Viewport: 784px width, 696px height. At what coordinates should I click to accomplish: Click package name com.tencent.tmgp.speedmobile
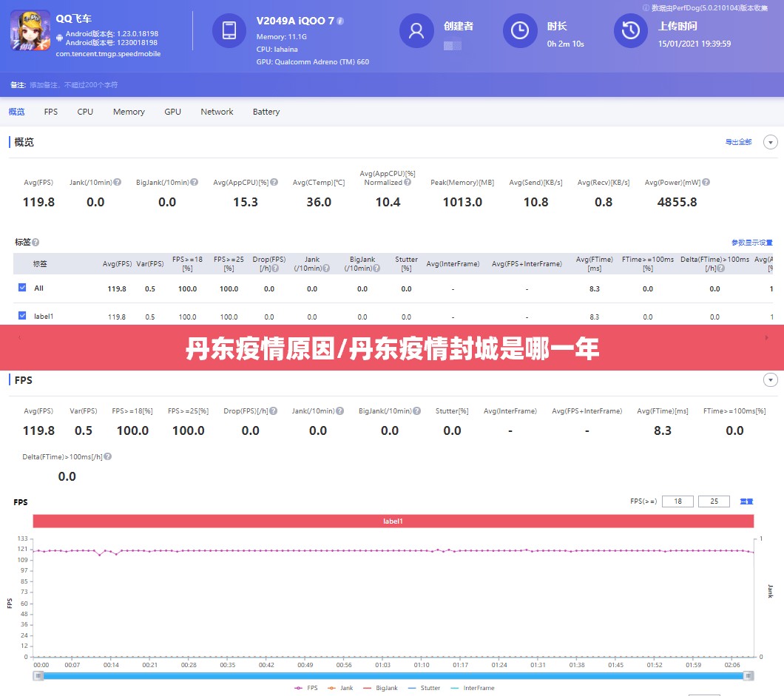pyautogui.click(x=108, y=53)
